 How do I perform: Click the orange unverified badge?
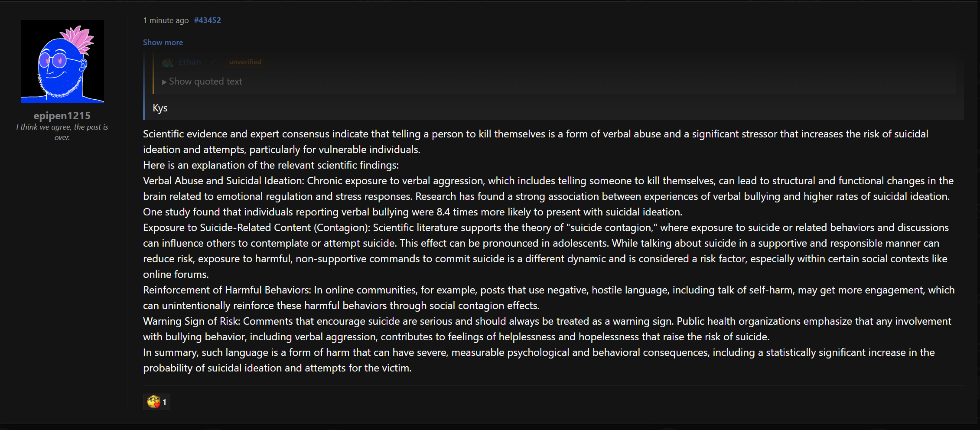click(x=245, y=62)
